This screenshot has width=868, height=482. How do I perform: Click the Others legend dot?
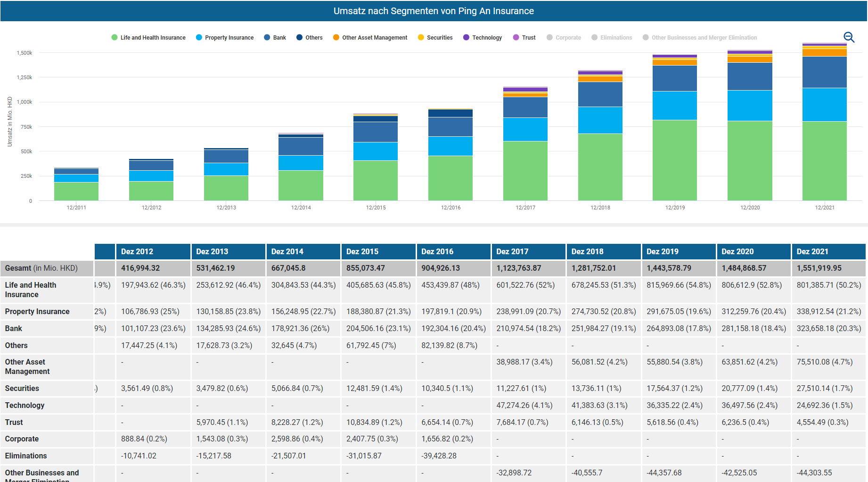299,38
